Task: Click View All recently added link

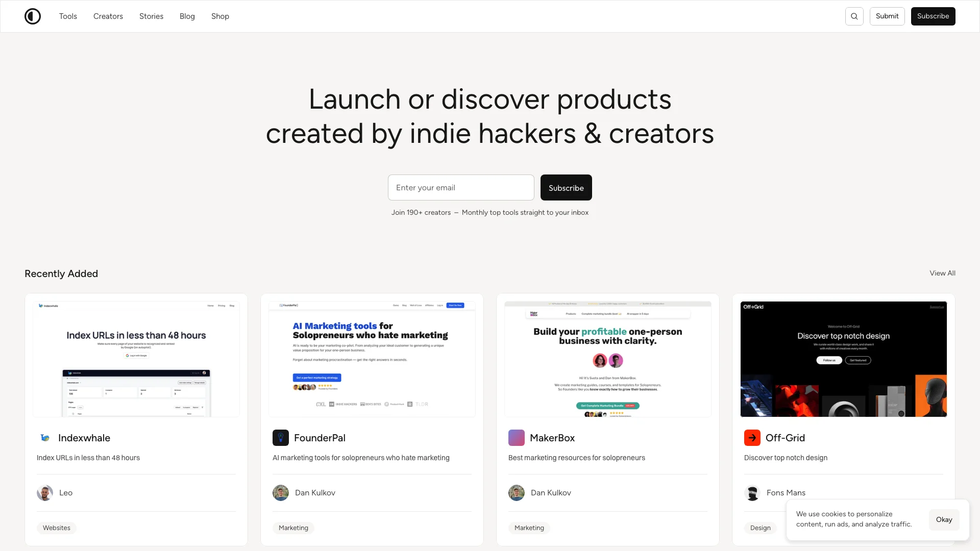Action: click(942, 272)
